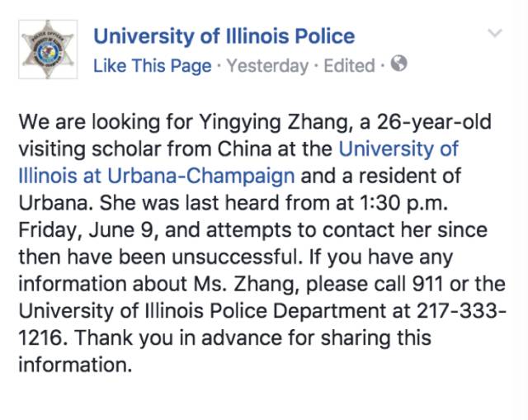528x420 pixels.
Task: Click the police star badge profile picture
Action: click(48, 51)
